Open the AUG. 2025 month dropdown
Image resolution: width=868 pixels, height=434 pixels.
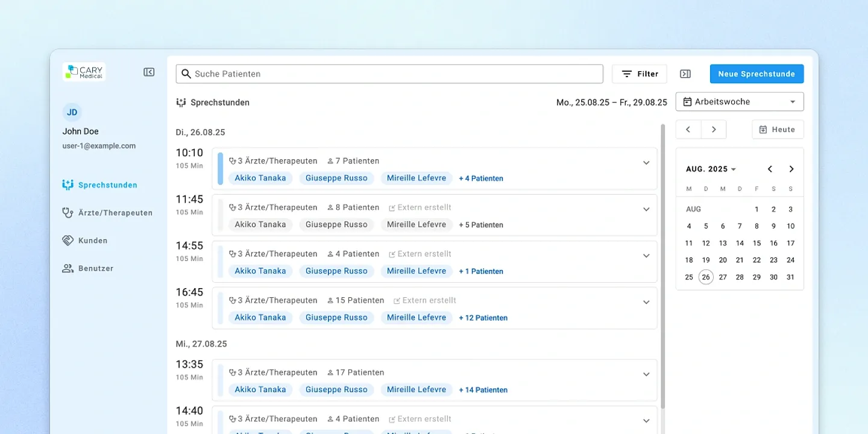coord(711,169)
